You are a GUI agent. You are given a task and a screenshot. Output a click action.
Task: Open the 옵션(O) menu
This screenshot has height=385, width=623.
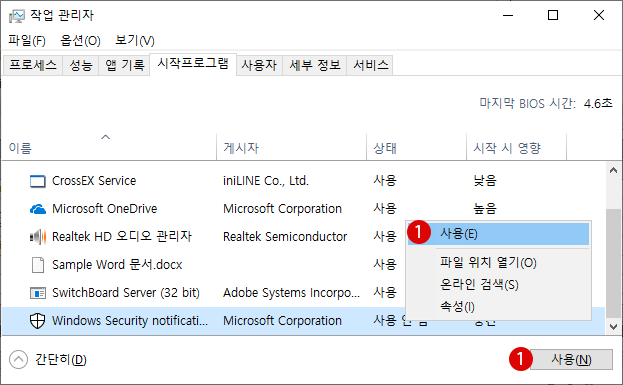80,40
